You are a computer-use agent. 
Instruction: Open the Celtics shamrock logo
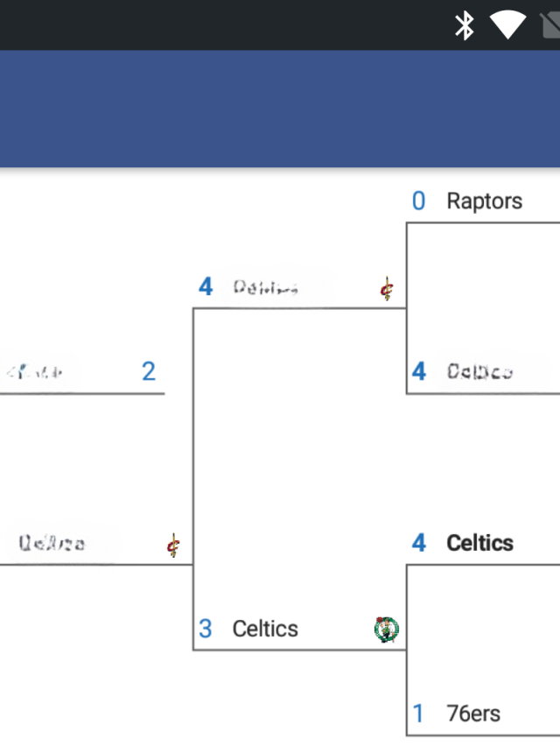pyautogui.click(x=386, y=630)
